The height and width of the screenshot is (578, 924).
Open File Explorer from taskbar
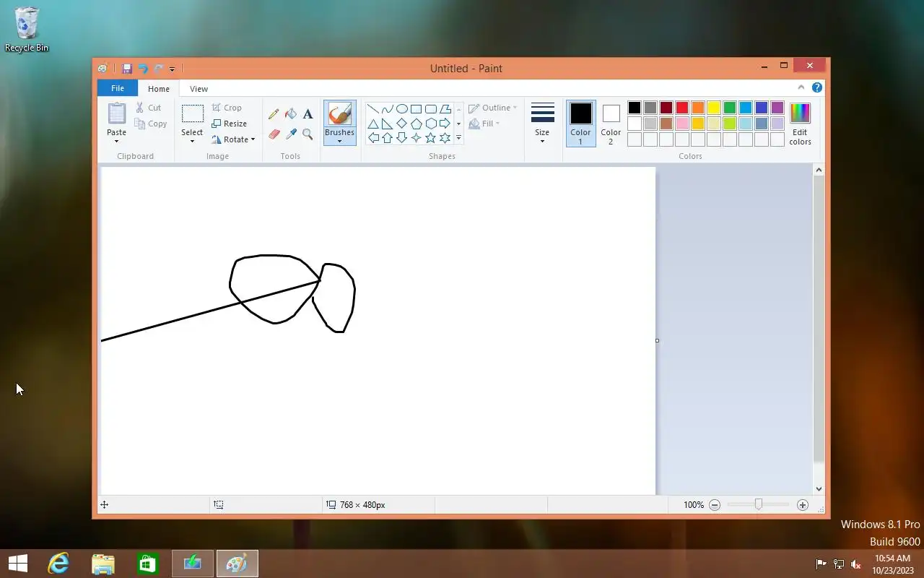coord(103,564)
